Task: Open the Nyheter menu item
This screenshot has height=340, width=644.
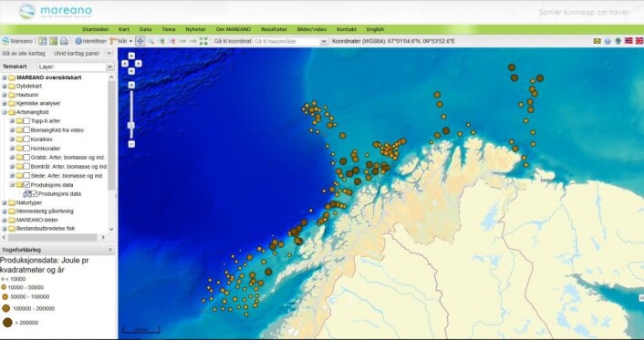Action: click(195, 29)
